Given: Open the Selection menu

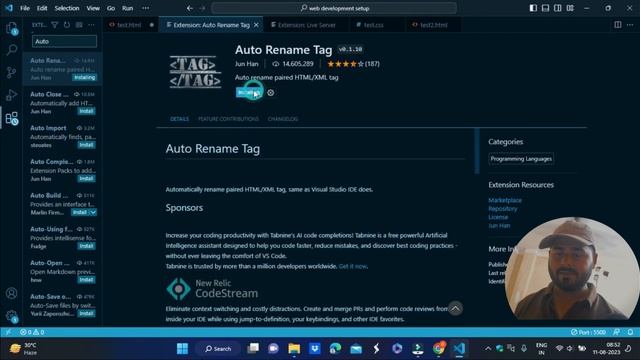Looking at the screenshot, I should click(x=67, y=8).
